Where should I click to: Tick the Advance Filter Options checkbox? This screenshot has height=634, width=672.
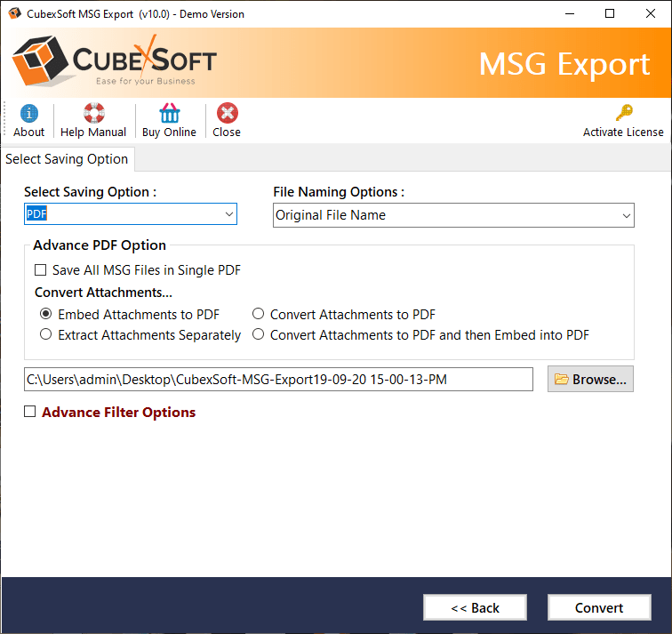[29, 412]
